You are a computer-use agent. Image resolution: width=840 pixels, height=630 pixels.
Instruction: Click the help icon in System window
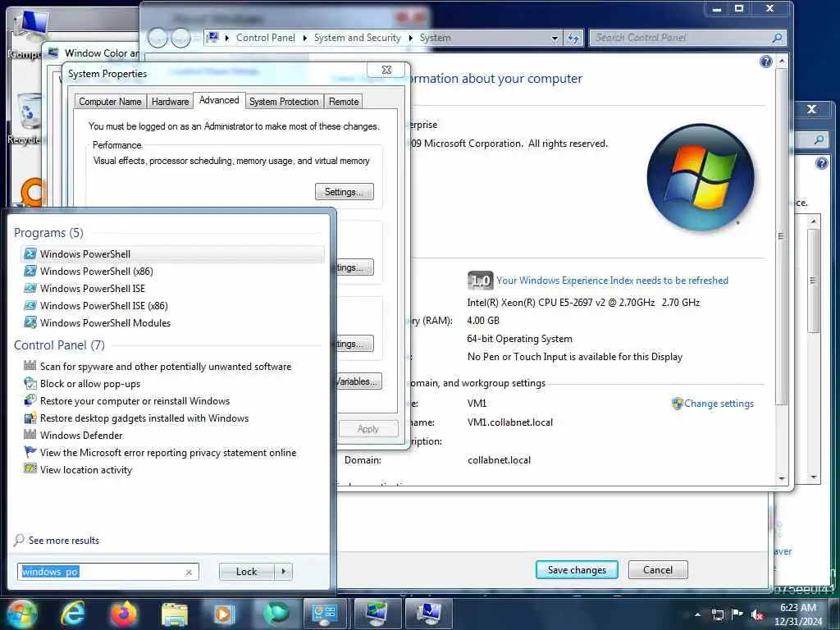[x=766, y=62]
